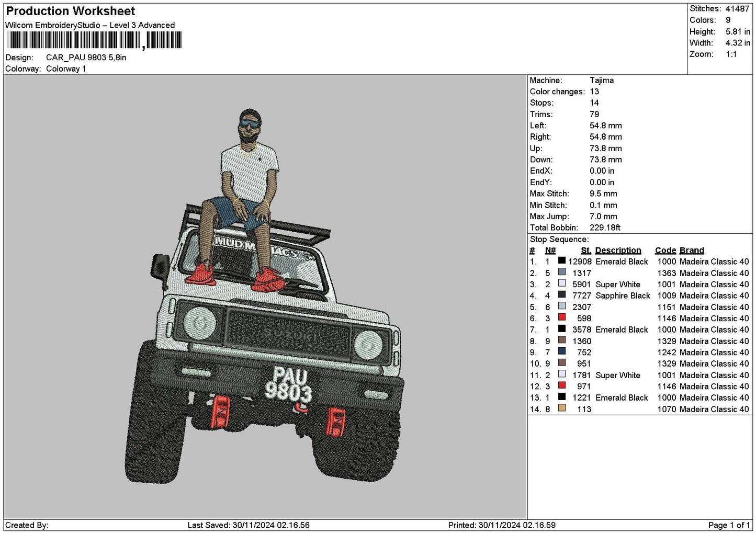Viewport: 756px width, 534px height.
Task: Select the red swatch in stop row 6
Action: pos(562,317)
